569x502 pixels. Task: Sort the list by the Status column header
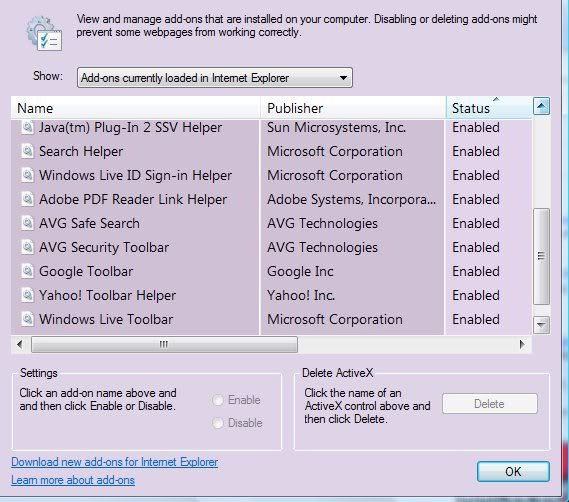pos(489,108)
